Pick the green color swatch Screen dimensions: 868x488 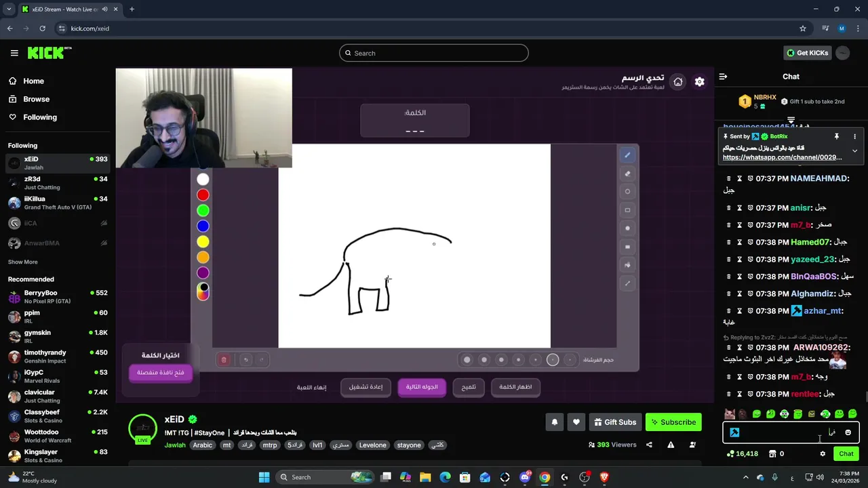(203, 211)
